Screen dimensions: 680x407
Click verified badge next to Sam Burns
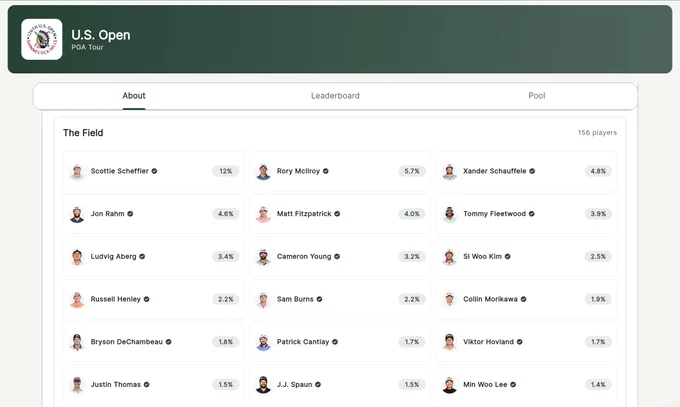319,299
